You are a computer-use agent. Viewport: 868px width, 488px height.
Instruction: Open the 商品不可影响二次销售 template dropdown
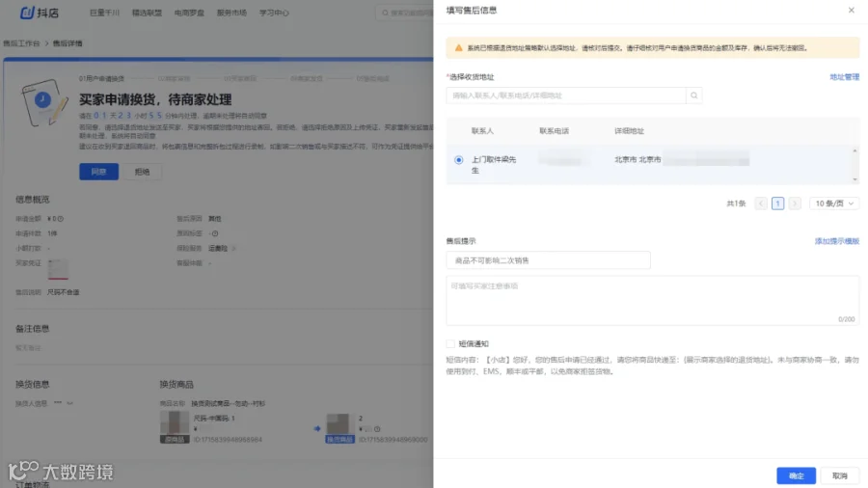click(x=548, y=260)
